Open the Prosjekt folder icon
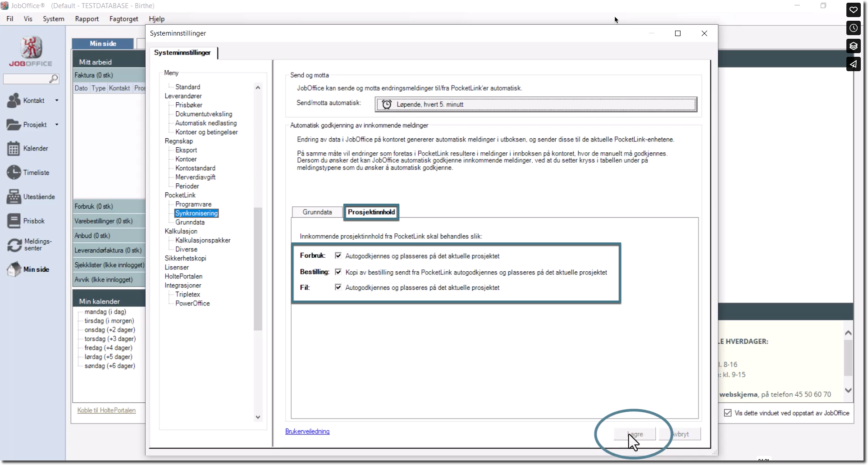This screenshot has height=465, width=868. pos(14,125)
